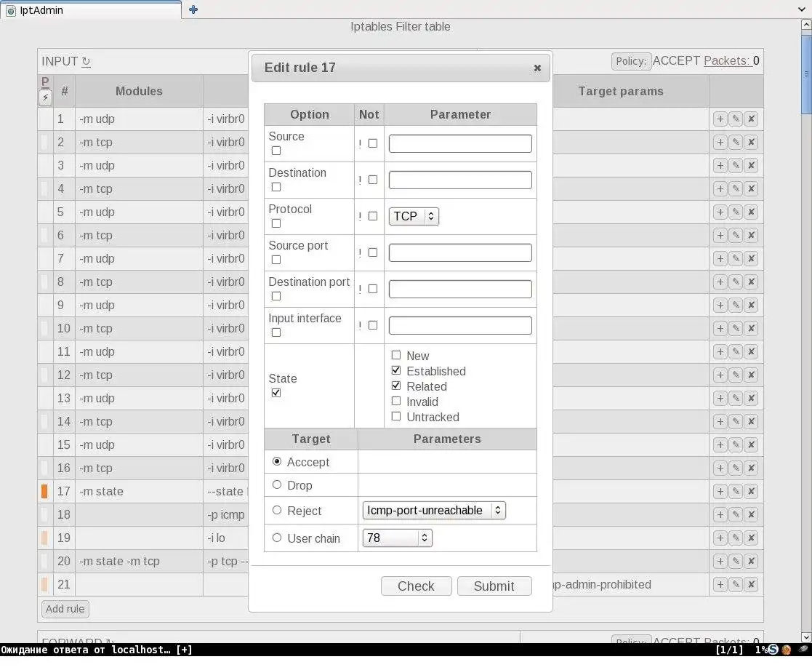Uncheck the Established state checkbox
The height and width of the screenshot is (670, 812).
(396, 370)
